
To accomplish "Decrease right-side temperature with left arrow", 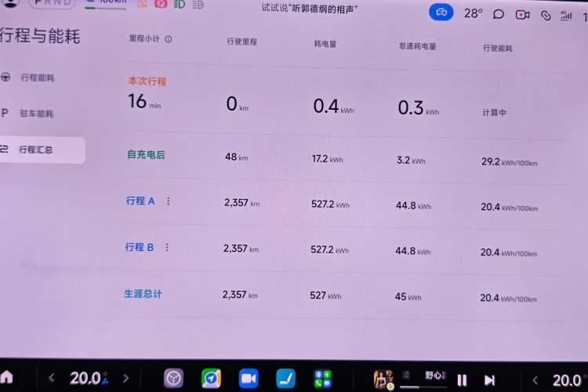I will (x=535, y=380).
